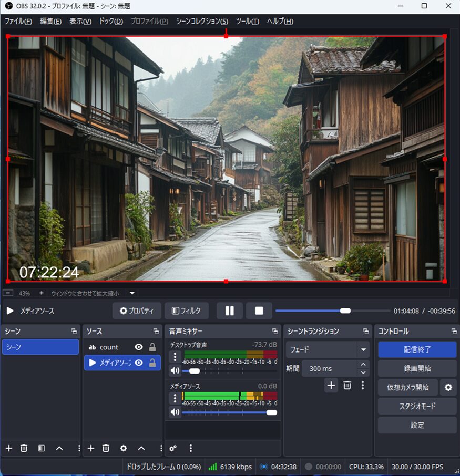Increase the transition duration with up arrow

point(363,364)
